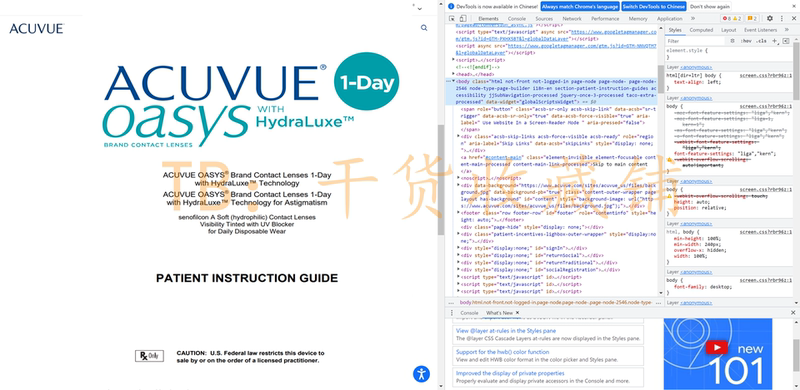Click Switch DevTools to Chinese button
The width and height of the screenshot is (800, 390).
(x=654, y=7)
